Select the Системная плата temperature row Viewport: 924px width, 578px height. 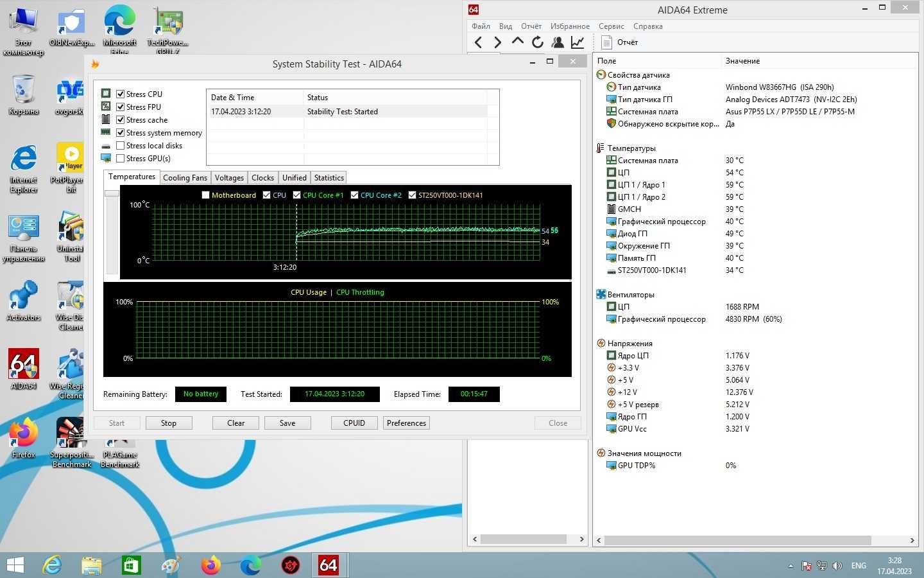pos(755,161)
